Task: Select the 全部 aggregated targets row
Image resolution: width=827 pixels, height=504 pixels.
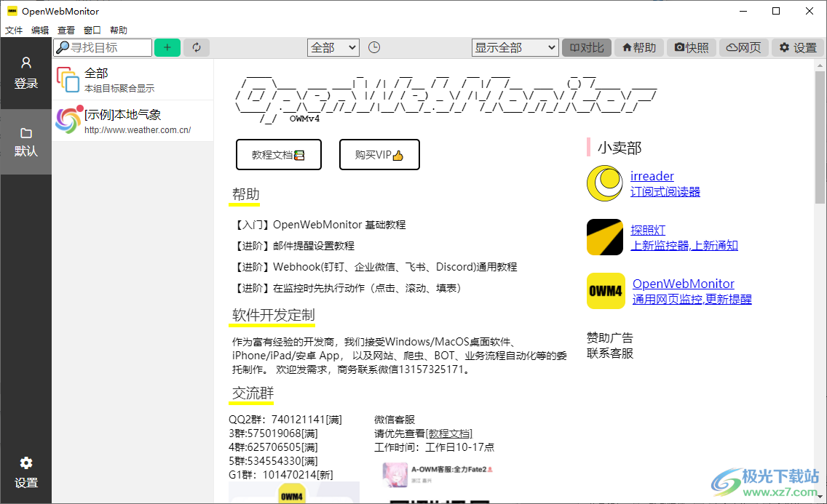Action: 133,79
